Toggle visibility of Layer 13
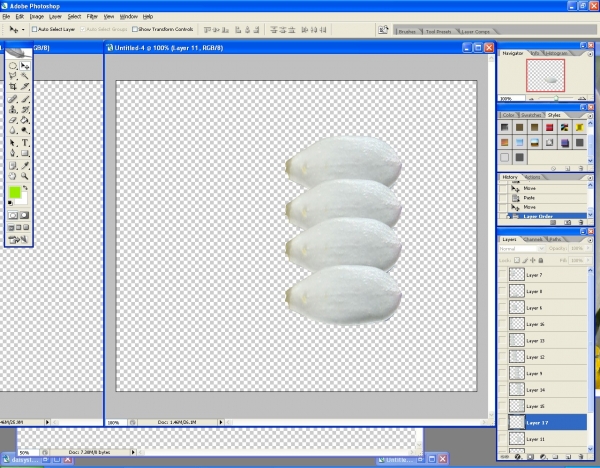This screenshot has width=600, height=468. (502, 340)
